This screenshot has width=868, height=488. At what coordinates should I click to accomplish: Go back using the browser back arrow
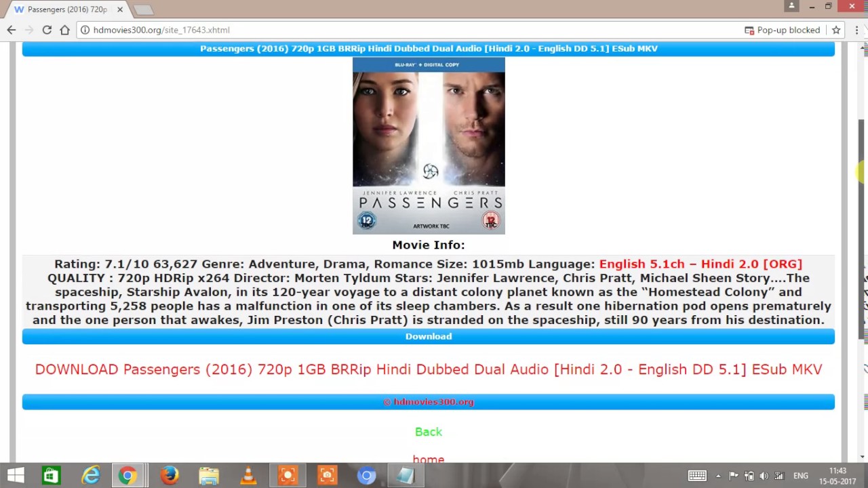[x=12, y=30]
